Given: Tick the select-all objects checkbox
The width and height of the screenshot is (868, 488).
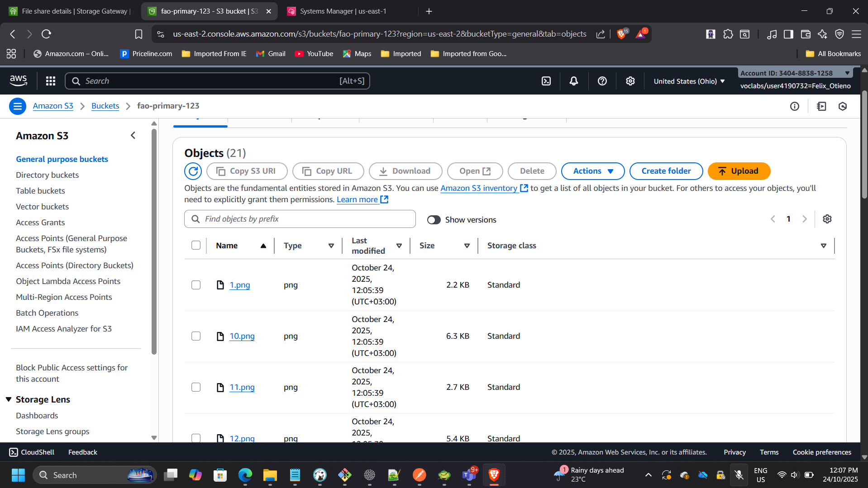Looking at the screenshot, I should click(196, 245).
